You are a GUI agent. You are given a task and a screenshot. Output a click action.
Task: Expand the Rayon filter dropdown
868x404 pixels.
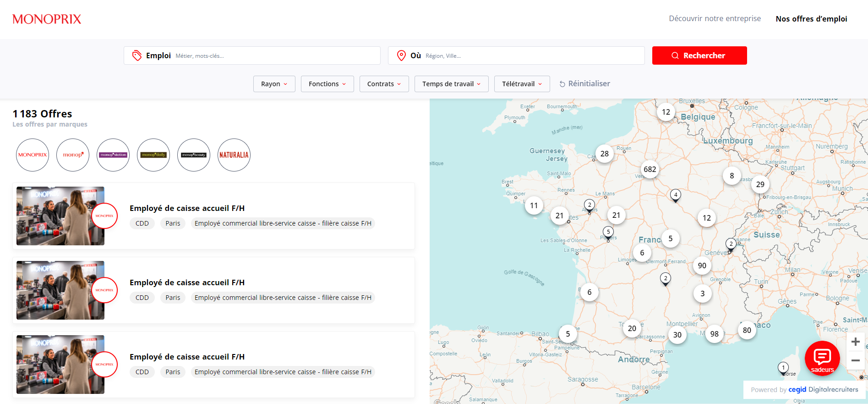[x=274, y=84]
